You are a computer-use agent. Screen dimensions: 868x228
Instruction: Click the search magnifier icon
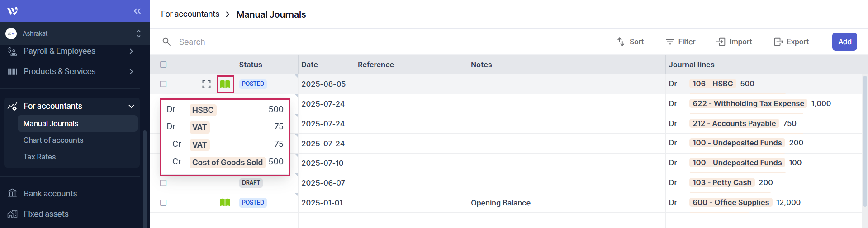166,42
